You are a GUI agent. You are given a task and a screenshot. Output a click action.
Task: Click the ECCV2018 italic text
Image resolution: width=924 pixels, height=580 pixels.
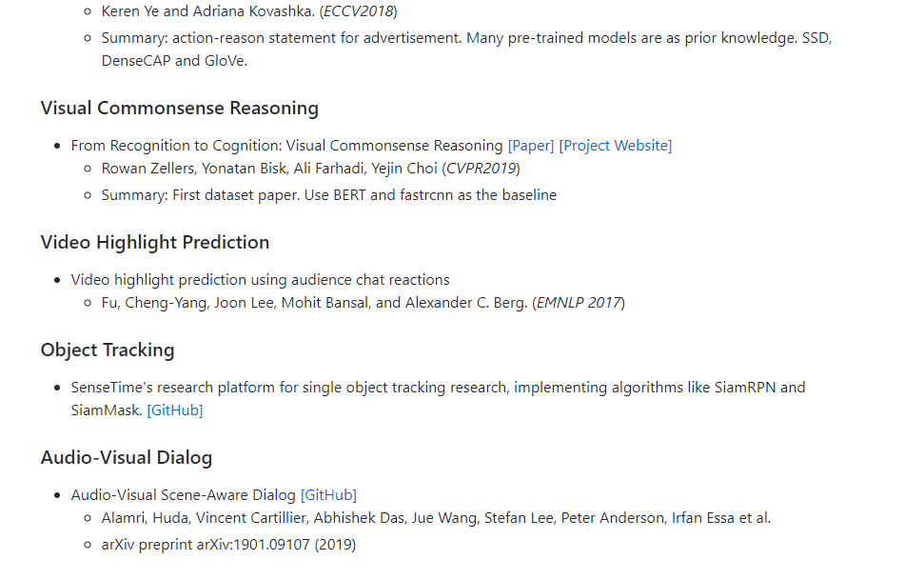point(359,11)
